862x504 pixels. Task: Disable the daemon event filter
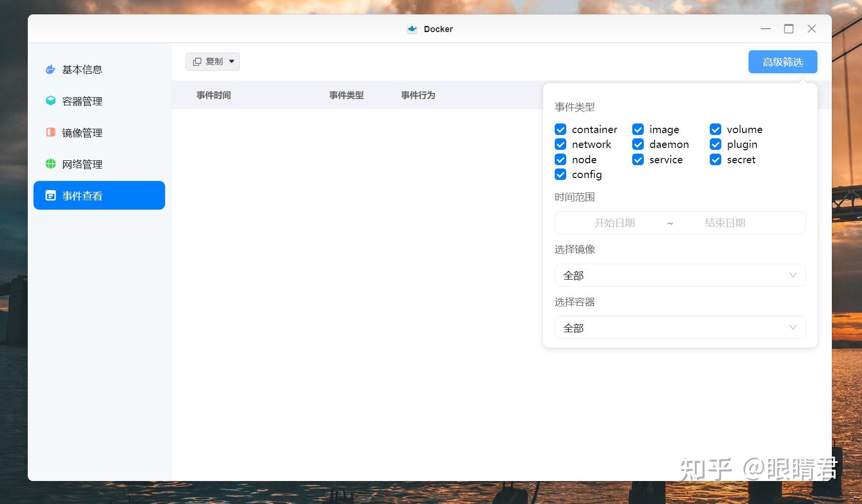638,144
